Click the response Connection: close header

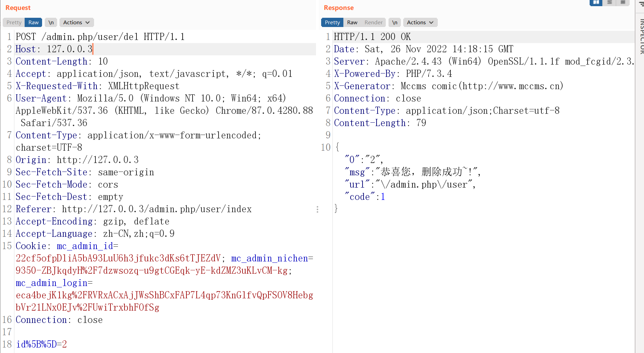(x=378, y=98)
